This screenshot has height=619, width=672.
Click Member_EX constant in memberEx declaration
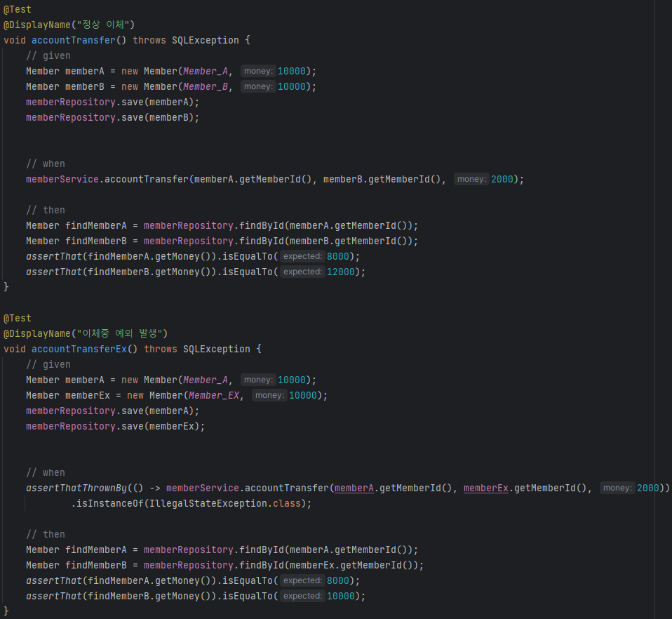(214, 395)
